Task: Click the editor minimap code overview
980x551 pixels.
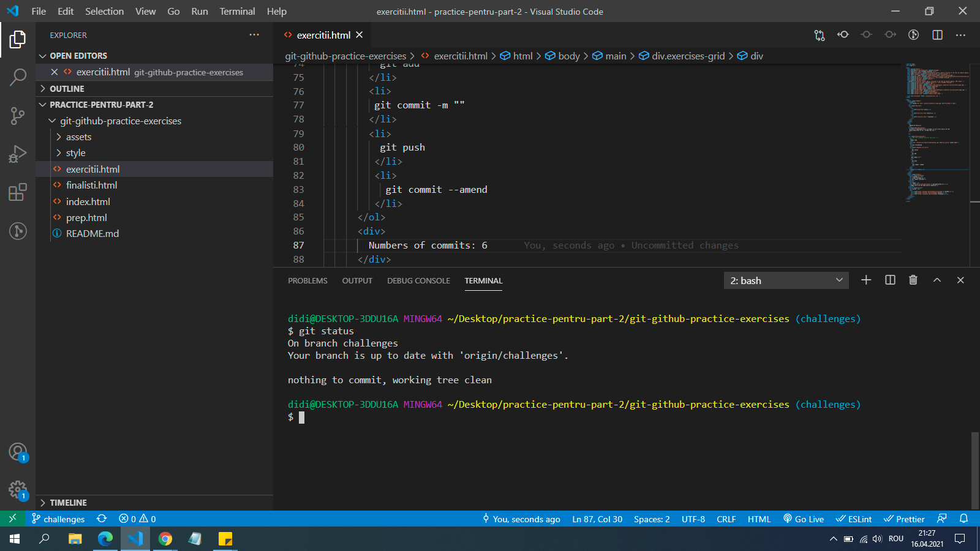Action: click(937, 132)
